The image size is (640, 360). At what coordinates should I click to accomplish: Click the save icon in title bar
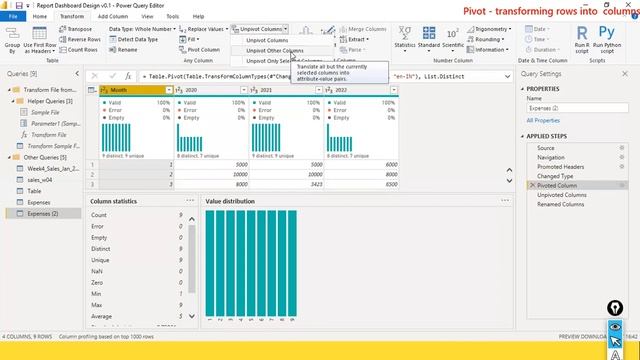[19, 6]
